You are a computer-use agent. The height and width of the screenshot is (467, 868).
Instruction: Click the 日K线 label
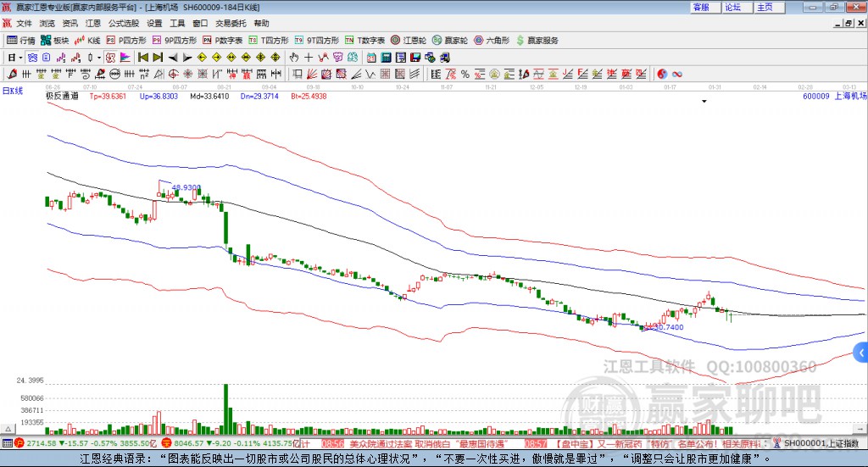click(13, 91)
